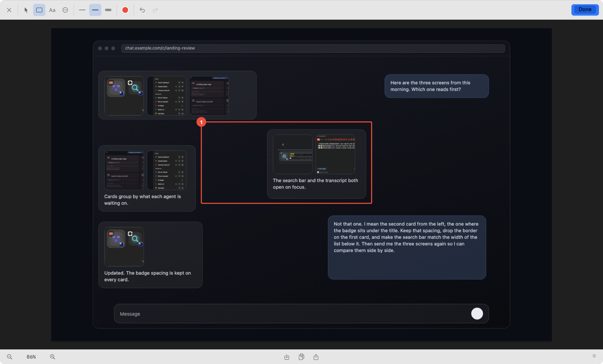Click 'The search bar and the transcript' text
The height and width of the screenshot is (364, 603).
click(x=315, y=184)
